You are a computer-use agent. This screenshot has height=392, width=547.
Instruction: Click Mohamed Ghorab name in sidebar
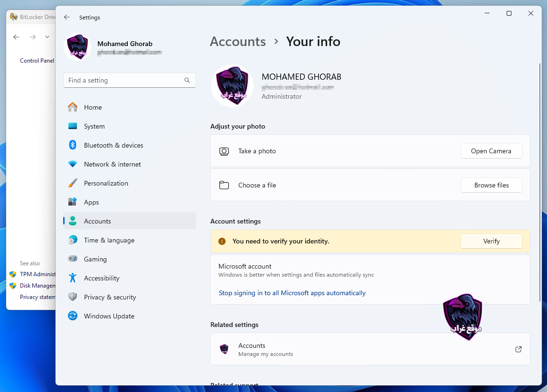pyautogui.click(x=125, y=44)
